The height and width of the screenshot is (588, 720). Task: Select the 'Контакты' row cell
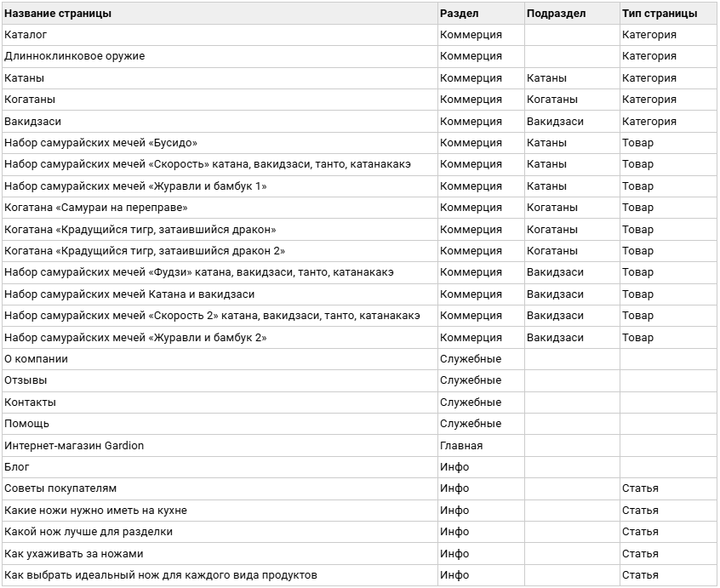point(220,402)
